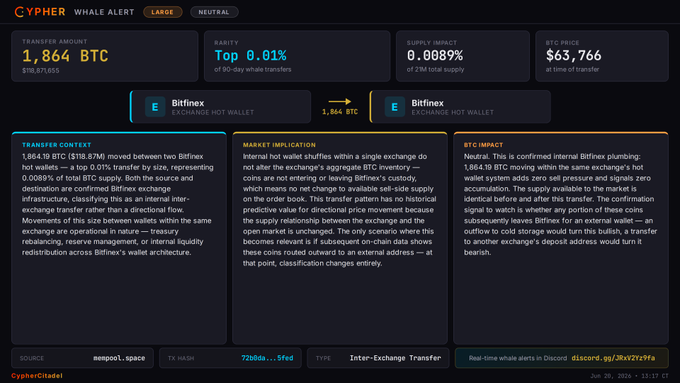
Task: Click the BTC PRICE label
Action: click(562, 43)
